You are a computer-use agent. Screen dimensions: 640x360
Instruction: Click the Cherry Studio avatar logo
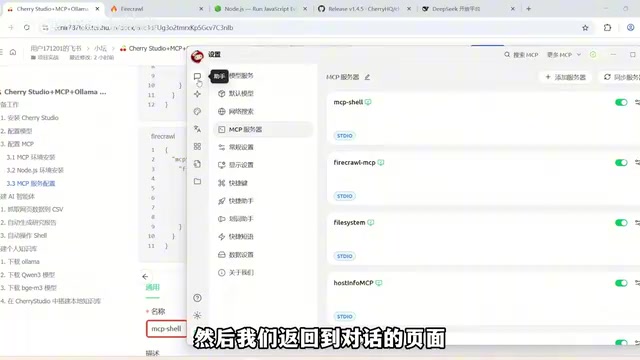197,56
